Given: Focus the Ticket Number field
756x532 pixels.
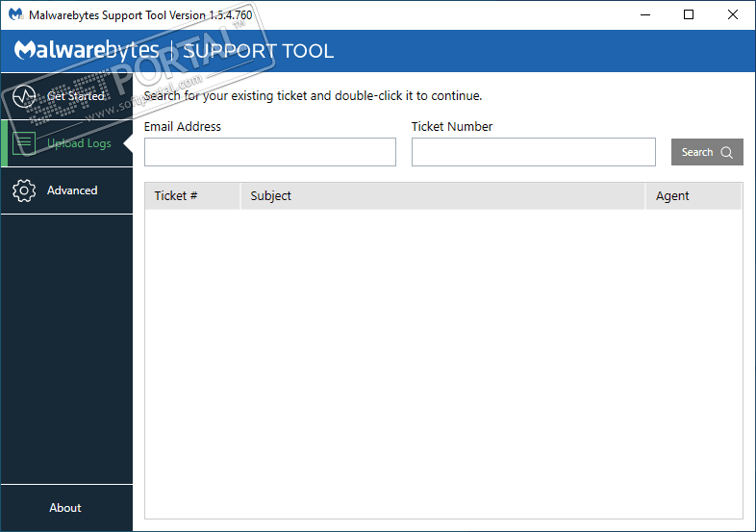Looking at the screenshot, I should coord(533,152).
